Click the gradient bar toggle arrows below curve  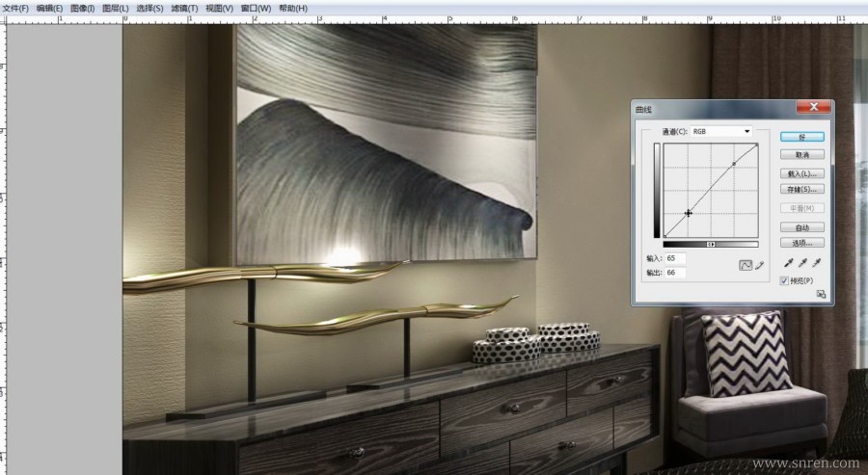(711, 245)
